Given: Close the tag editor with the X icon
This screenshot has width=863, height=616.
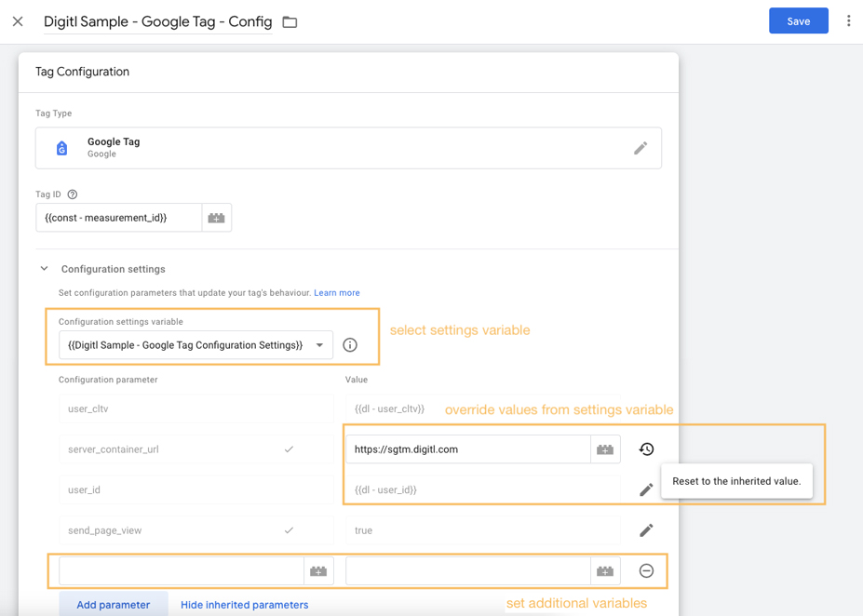Looking at the screenshot, I should 18,21.
